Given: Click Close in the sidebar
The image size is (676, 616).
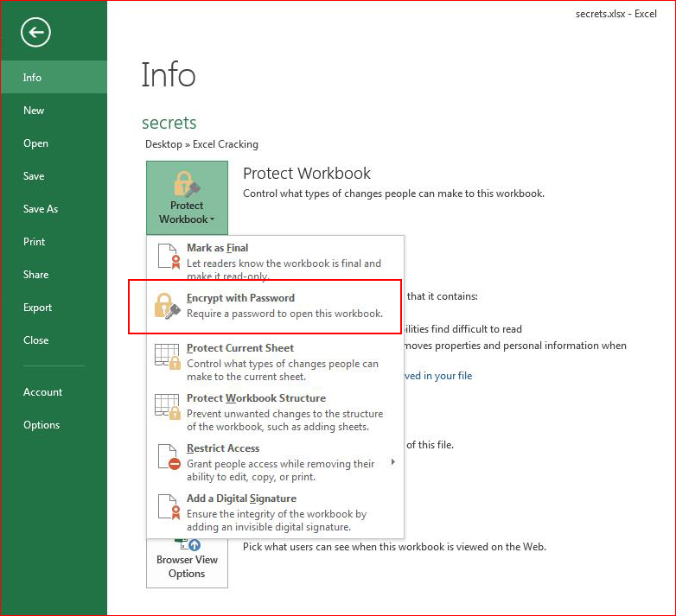Looking at the screenshot, I should 54,340.
